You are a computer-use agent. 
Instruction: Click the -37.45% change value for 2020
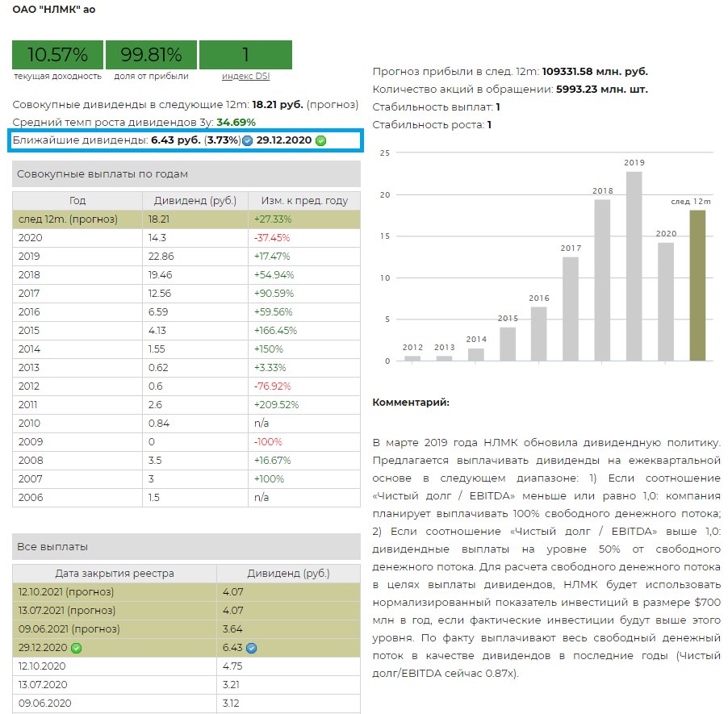point(272,238)
